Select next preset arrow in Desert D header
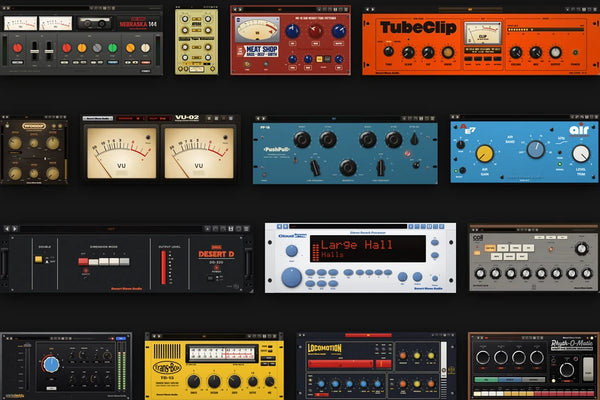Image resolution: width=600 pixels, height=400 pixels. (x=15, y=229)
